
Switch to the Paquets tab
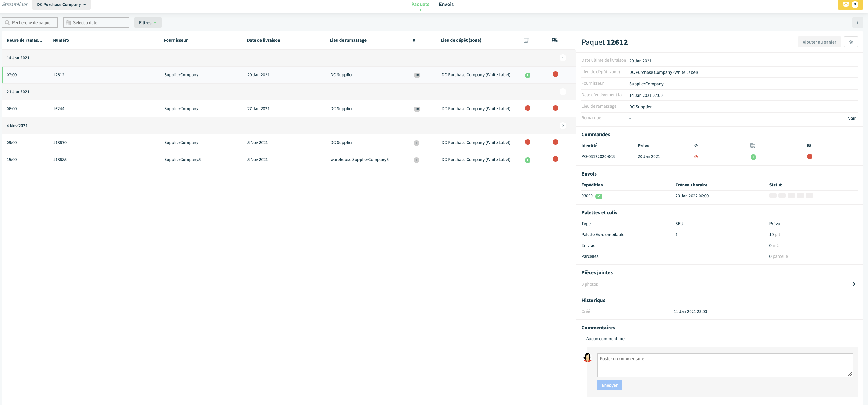420,4
